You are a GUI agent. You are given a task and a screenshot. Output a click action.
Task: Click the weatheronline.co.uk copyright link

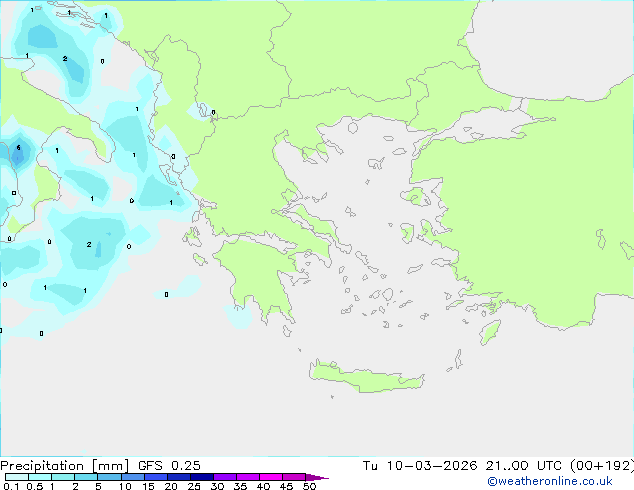pos(550,481)
